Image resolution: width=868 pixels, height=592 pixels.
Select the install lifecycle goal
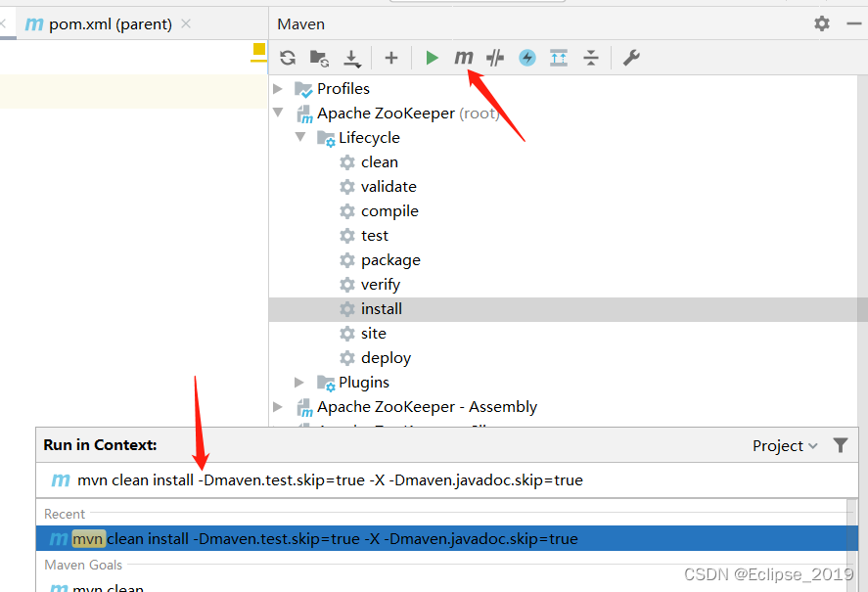tap(382, 309)
